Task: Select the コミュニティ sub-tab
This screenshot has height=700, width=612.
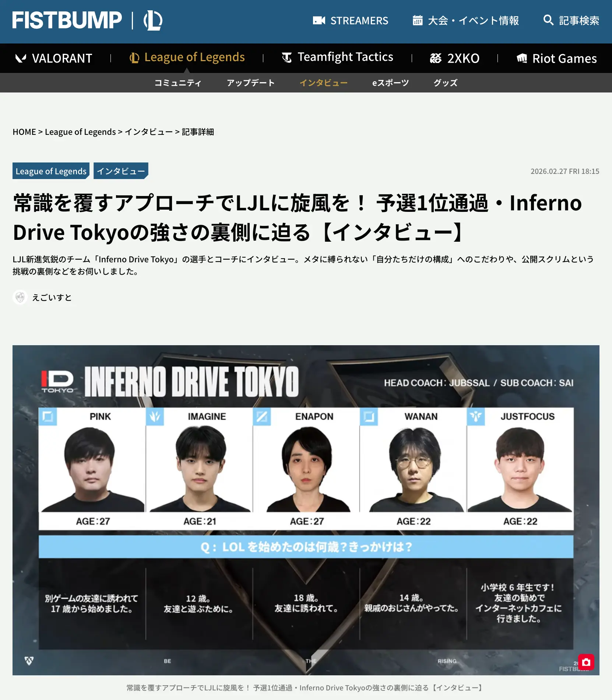Action: coord(178,83)
